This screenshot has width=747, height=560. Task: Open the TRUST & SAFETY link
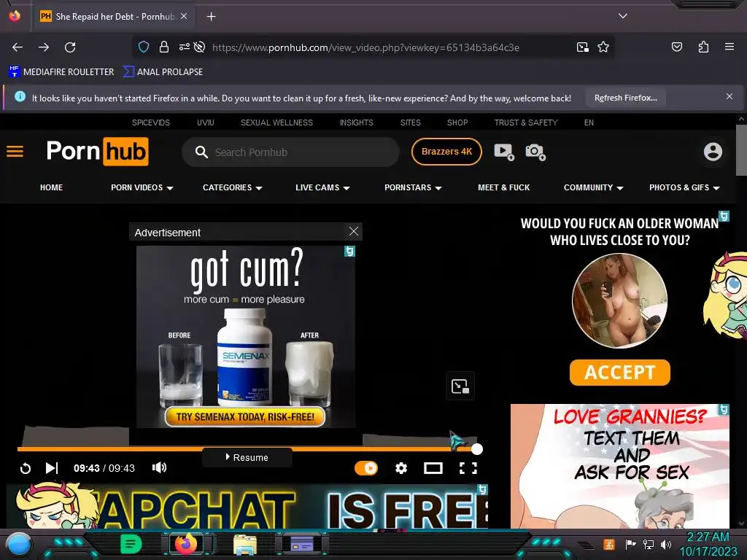point(526,122)
